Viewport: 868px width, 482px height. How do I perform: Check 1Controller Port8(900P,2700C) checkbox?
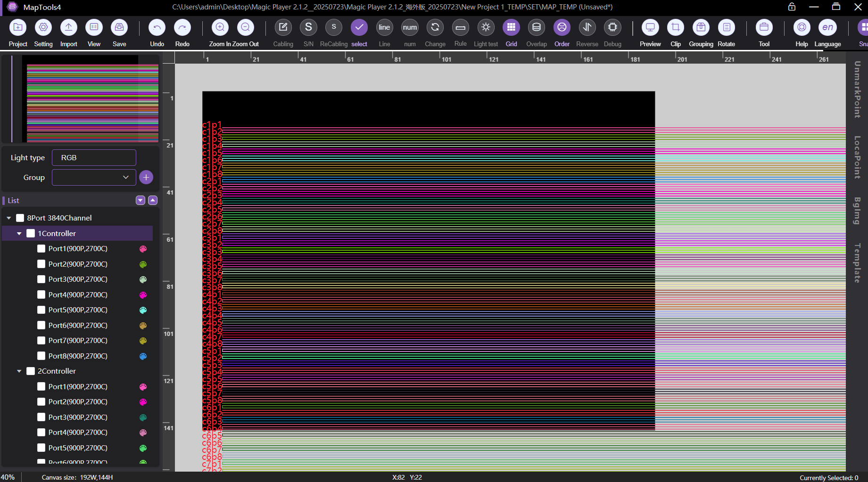tap(41, 356)
